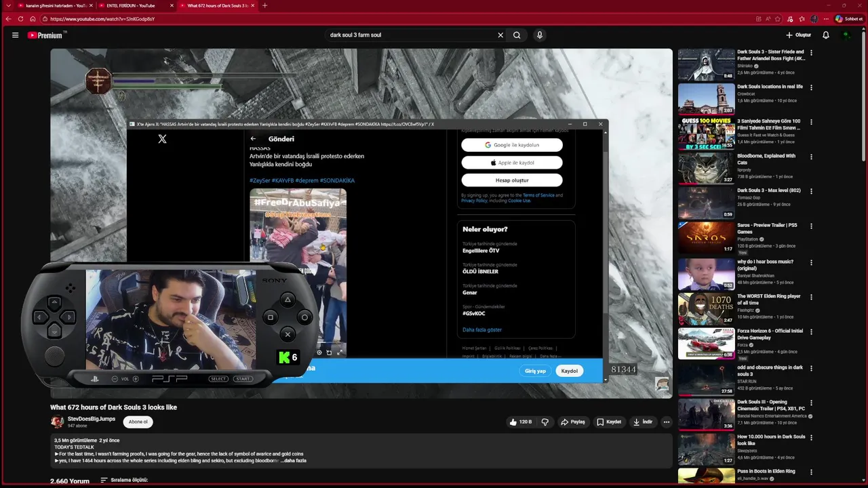
Task: Open the YouTube account avatar menu
Action: pos(846,35)
